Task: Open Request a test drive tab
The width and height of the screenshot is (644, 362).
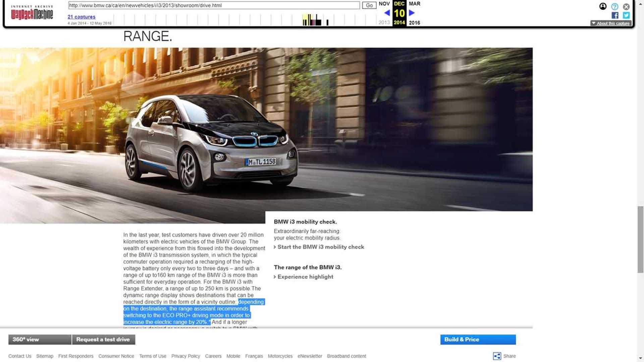Action: (103, 340)
